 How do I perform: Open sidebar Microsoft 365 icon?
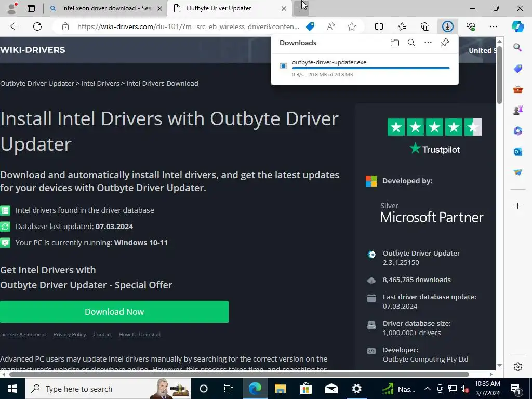pos(517,131)
